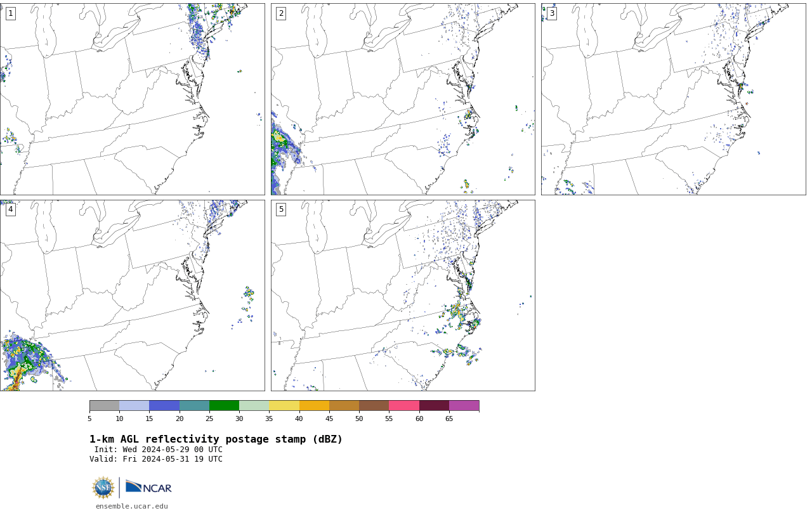Click the panel number 1 label box
Screen dimensions: 812x513
click(x=10, y=13)
